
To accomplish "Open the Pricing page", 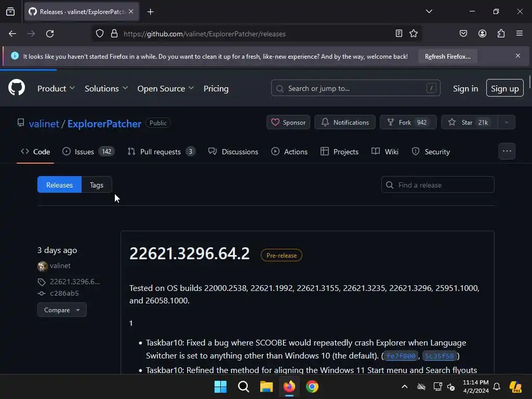I will [216, 88].
